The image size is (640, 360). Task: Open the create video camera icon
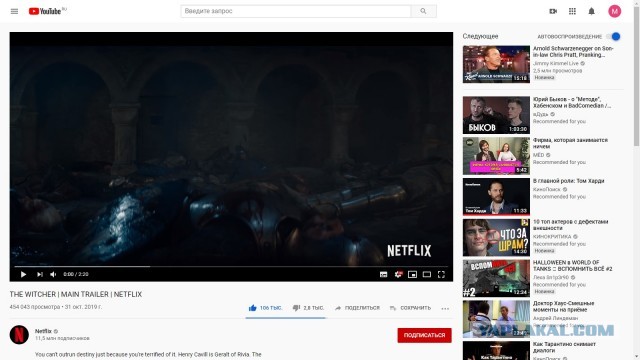click(553, 11)
